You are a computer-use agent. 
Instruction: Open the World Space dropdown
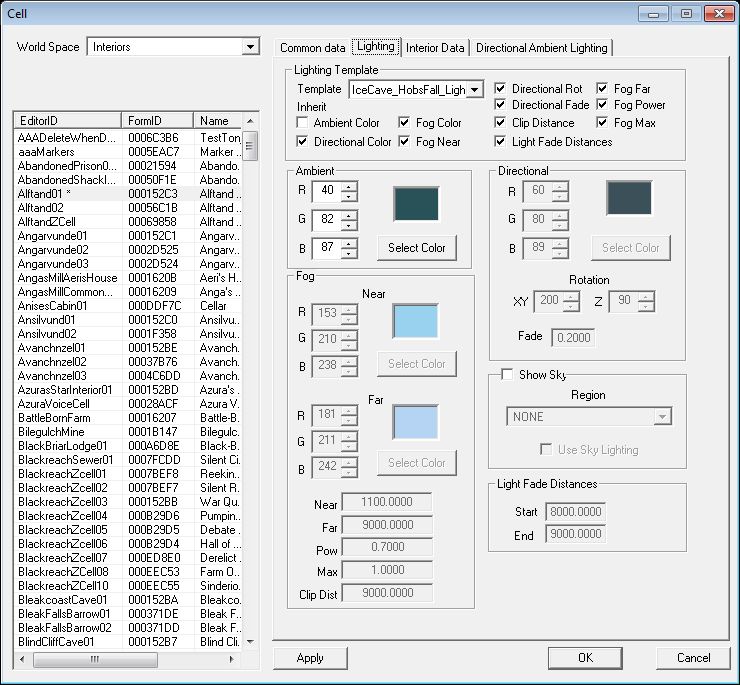click(x=250, y=47)
